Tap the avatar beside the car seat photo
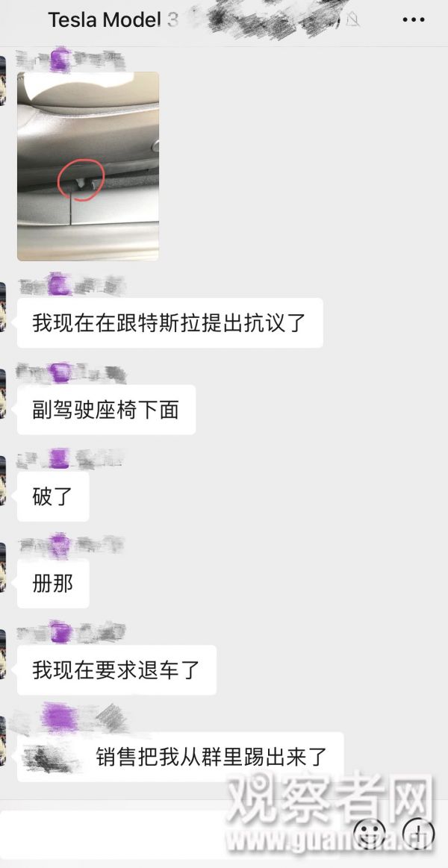Viewport: 448px width, 868px height. point(3,81)
